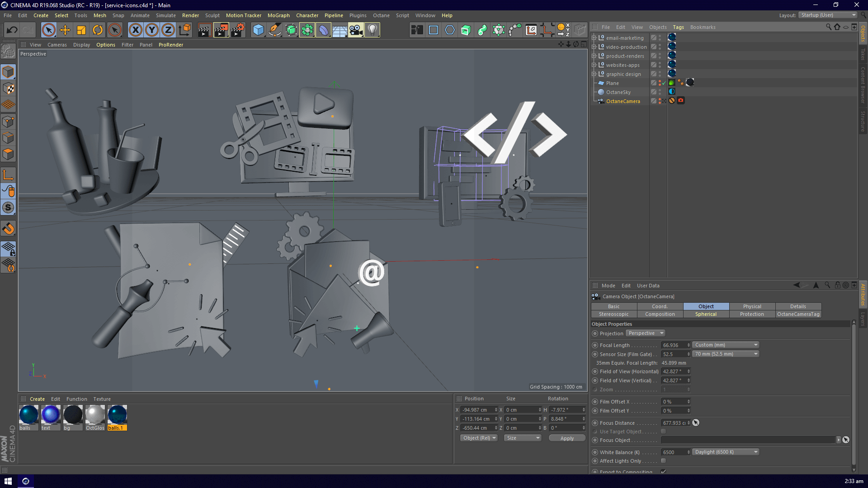Viewport: 868px width, 488px height.
Task: Click the Undo arrow icon
Action: point(12,30)
